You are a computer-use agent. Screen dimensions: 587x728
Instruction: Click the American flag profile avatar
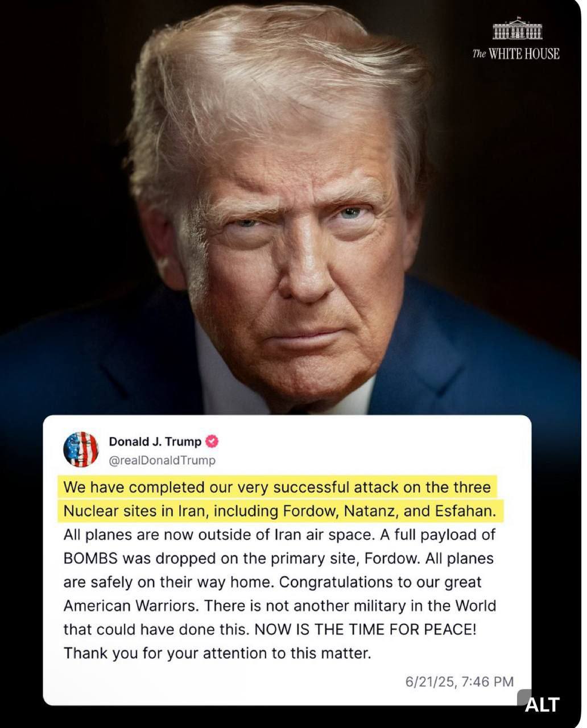pyautogui.click(x=81, y=449)
